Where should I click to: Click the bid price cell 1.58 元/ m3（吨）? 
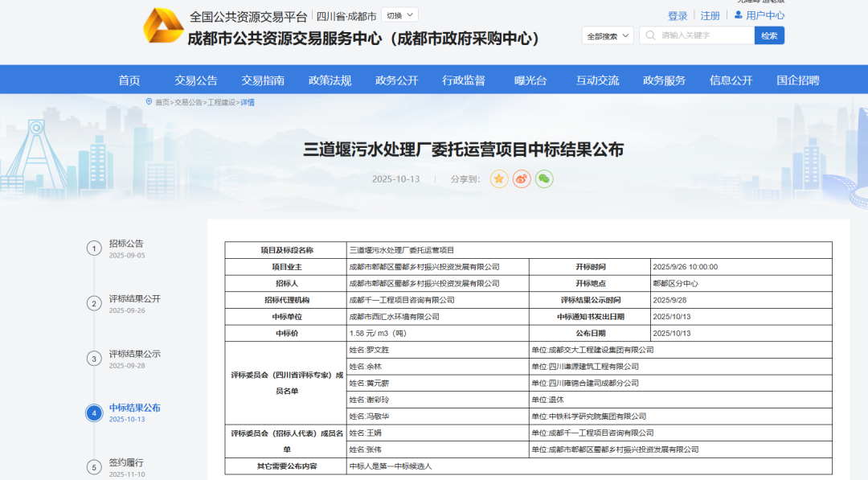(437, 334)
